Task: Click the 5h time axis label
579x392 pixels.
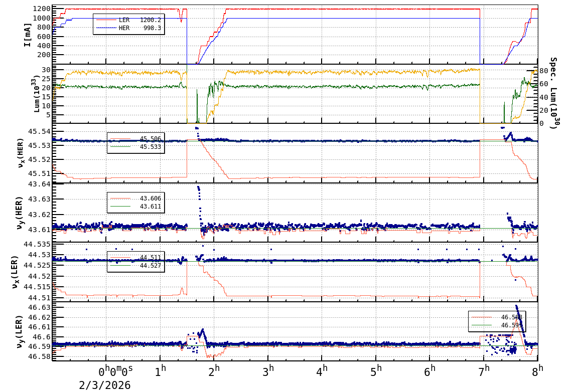Action: pos(375,370)
